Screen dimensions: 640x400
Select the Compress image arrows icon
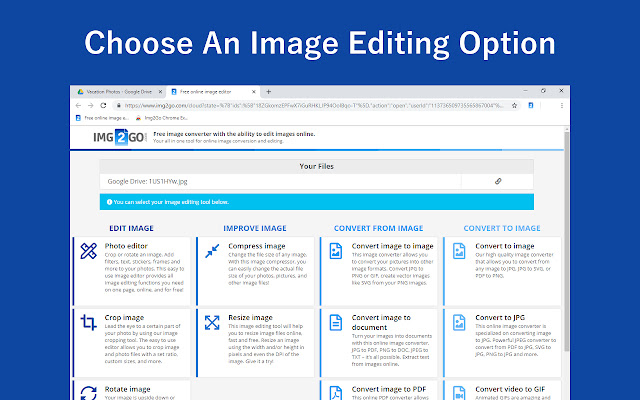click(212, 251)
